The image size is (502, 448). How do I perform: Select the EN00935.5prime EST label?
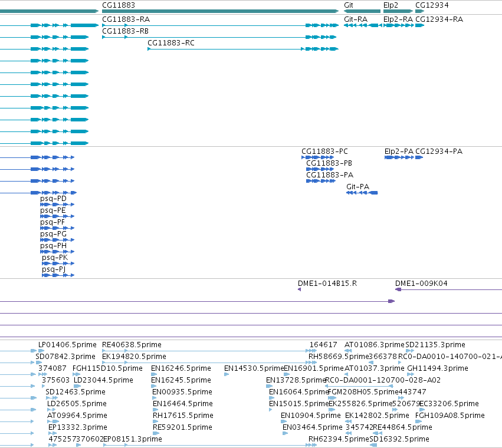pyautogui.click(x=182, y=392)
